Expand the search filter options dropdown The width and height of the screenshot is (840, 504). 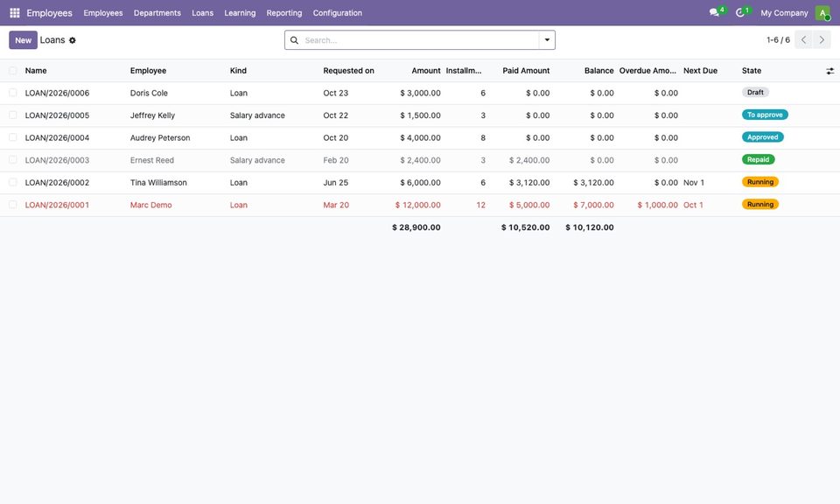(547, 40)
